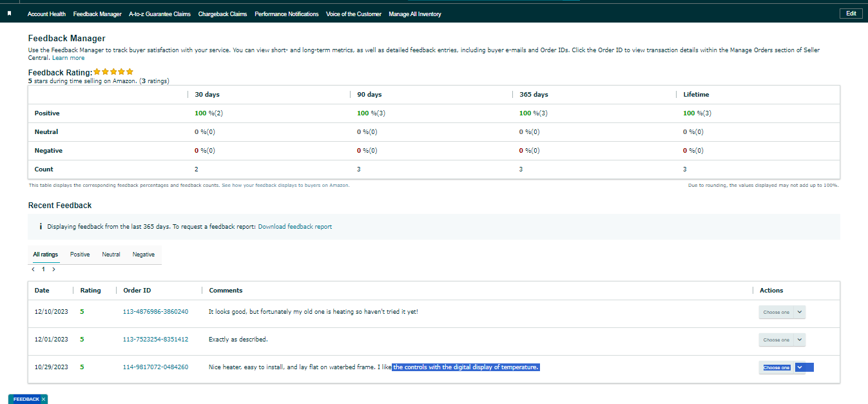868x404 pixels.
Task: Go to next page arrow in pagination
Action: pos(53,269)
